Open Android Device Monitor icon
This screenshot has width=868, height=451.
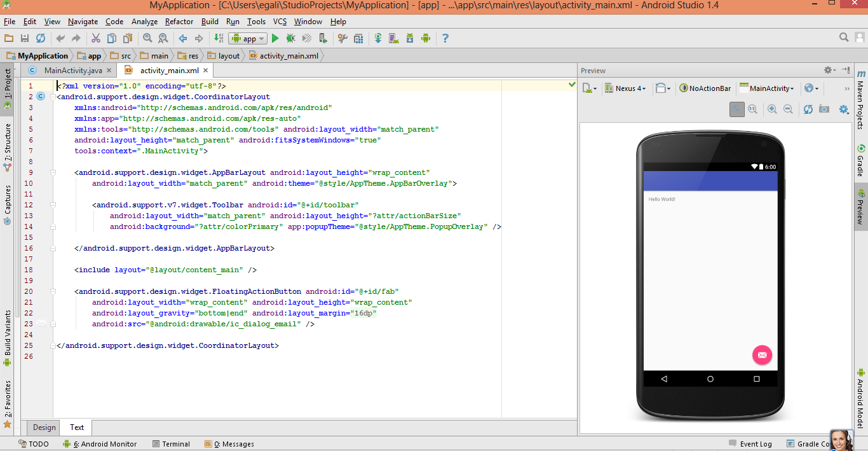tap(426, 38)
